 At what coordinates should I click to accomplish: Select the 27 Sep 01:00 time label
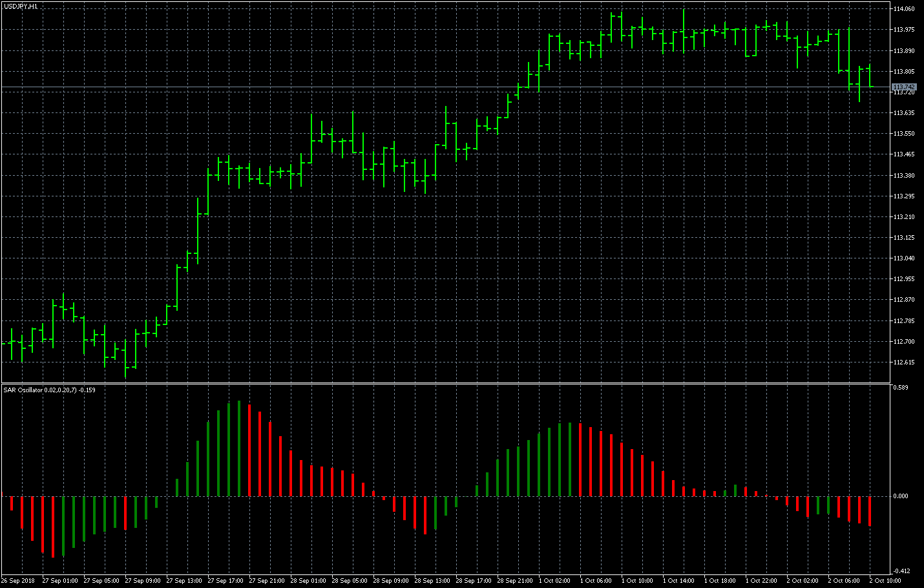pyautogui.click(x=60, y=581)
